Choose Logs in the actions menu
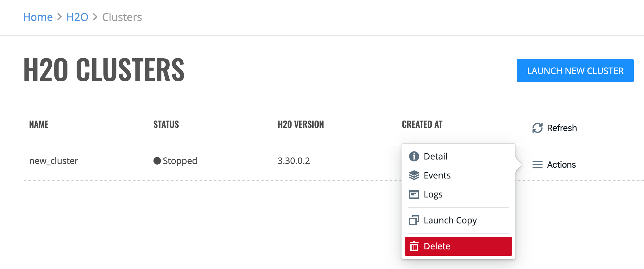The width and height of the screenshot is (644, 269). click(x=458, y=194)
